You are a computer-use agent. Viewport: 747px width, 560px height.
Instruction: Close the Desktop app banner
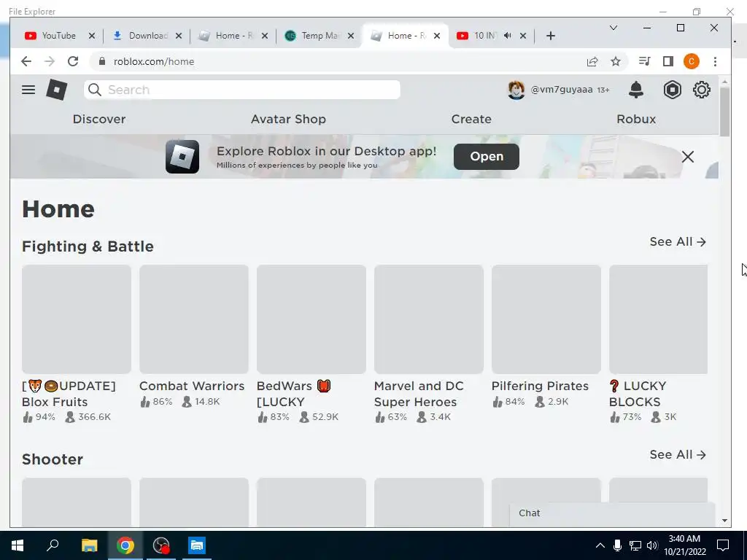(x=687, y=157)
